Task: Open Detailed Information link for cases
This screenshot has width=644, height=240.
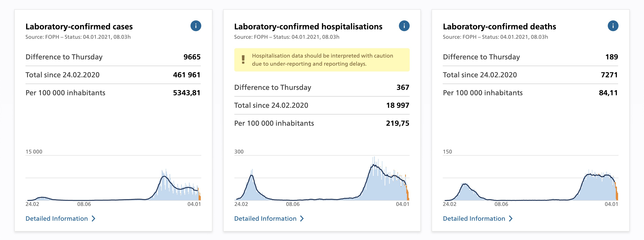Action: (x=57, y=218)
